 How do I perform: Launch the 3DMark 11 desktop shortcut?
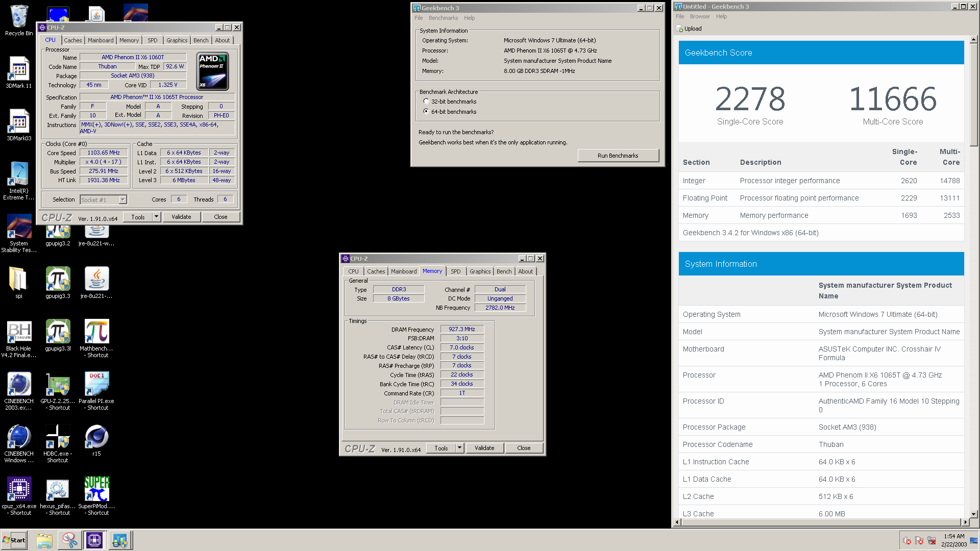point(19,73)
